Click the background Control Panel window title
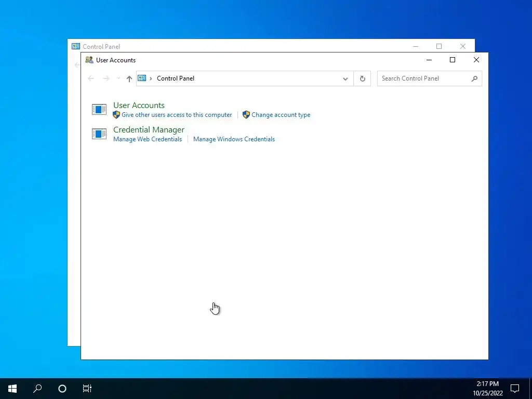This screenshot has width=532, height=399. tap(101, 46)
